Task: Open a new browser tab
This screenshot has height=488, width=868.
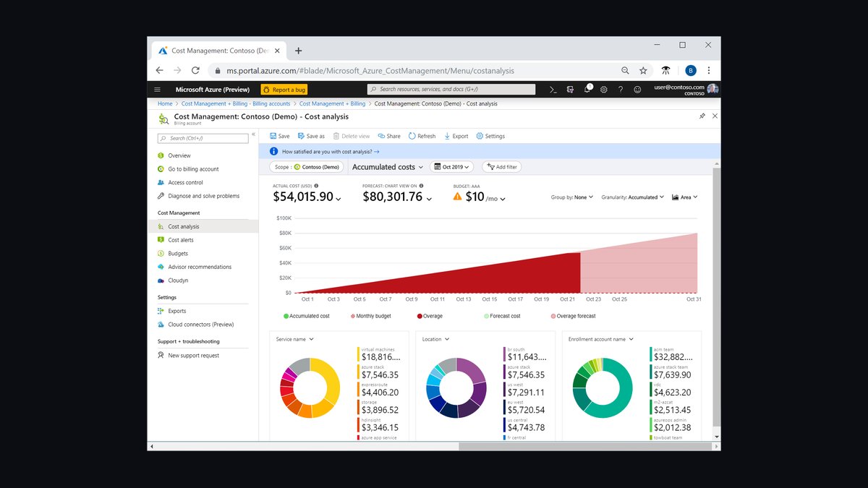Action: (298, 51)
